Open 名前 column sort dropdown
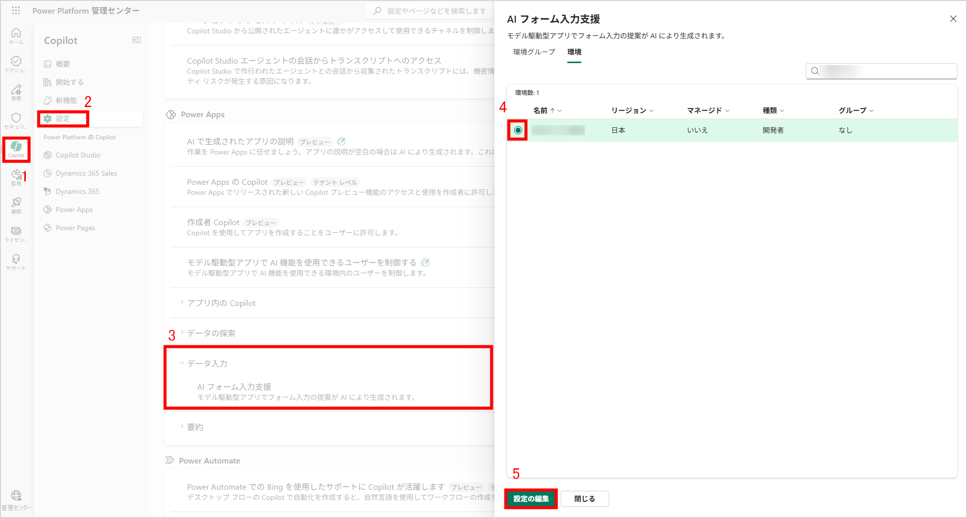Screen dimensions: 967x518 559,110
